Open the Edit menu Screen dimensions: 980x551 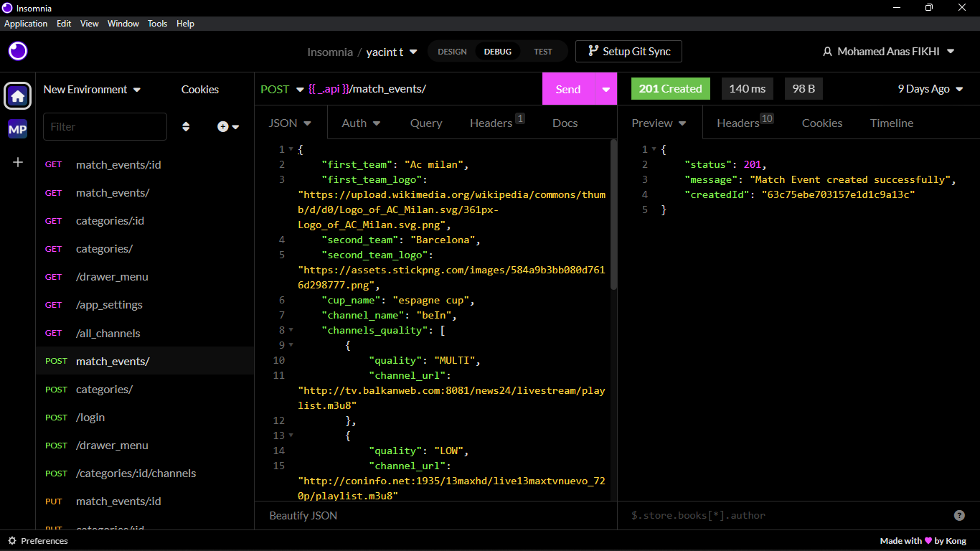coord(64,24)
